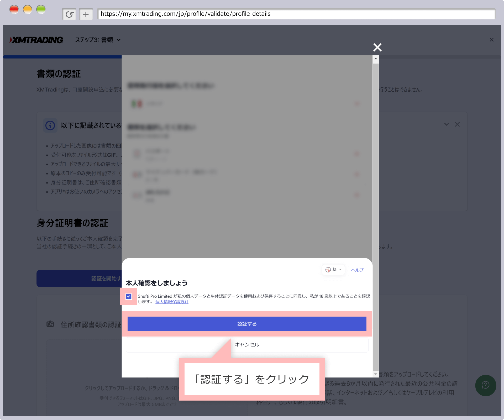Click the XMTrading logo

[36, 40]
